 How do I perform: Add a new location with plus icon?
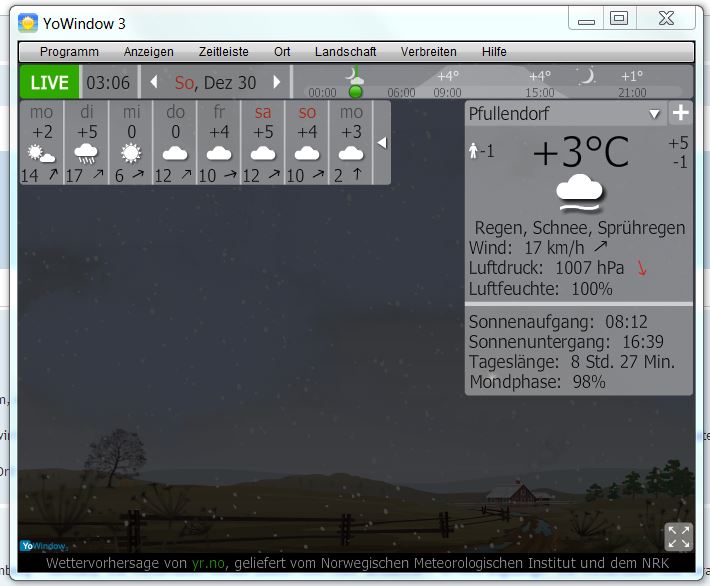(680, 114)
